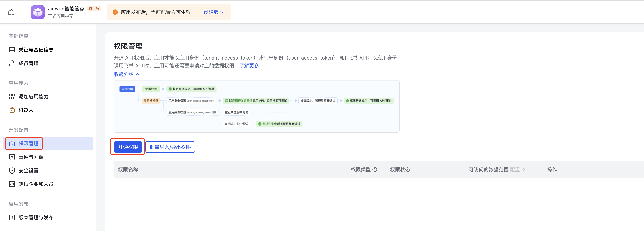This screenshot has width=644, height=231.
Task: Click 批量导入/导出权限 button
Action: [170, 147]
